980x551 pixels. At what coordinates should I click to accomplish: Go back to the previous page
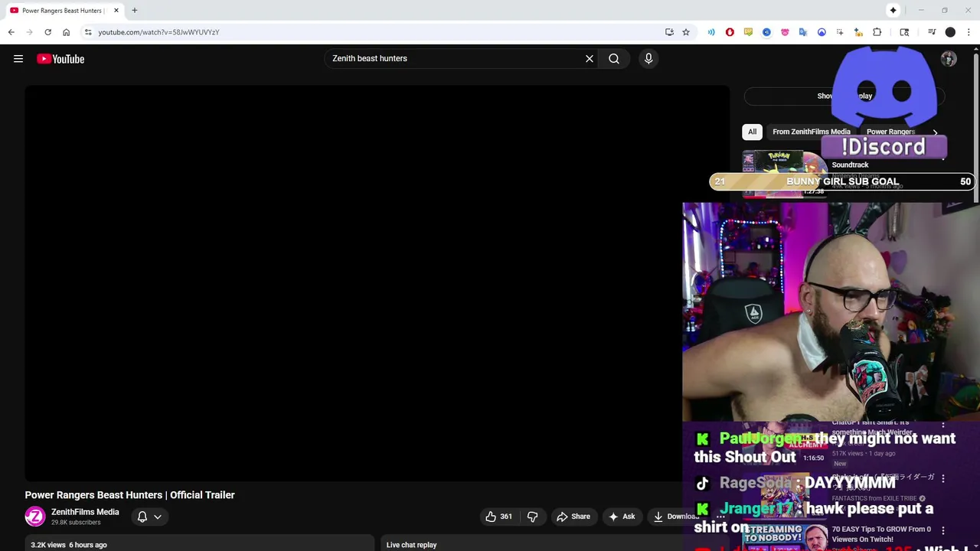(x=11, y=32)
